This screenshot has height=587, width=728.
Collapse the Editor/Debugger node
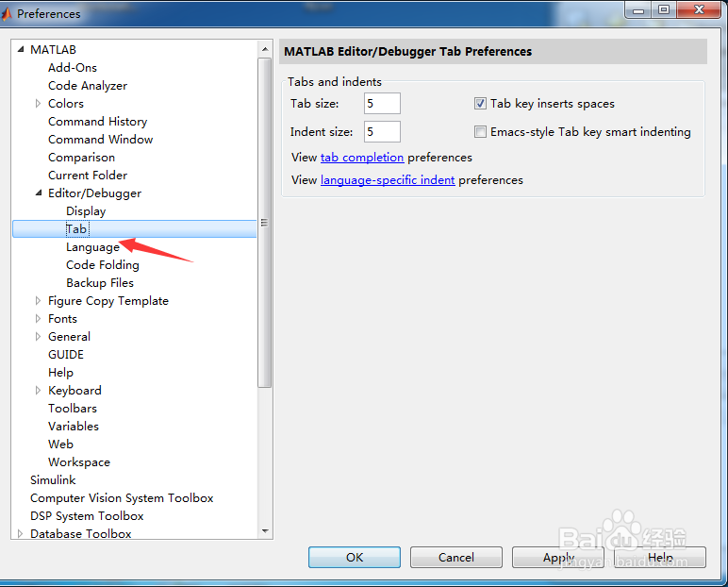point(39,193)
